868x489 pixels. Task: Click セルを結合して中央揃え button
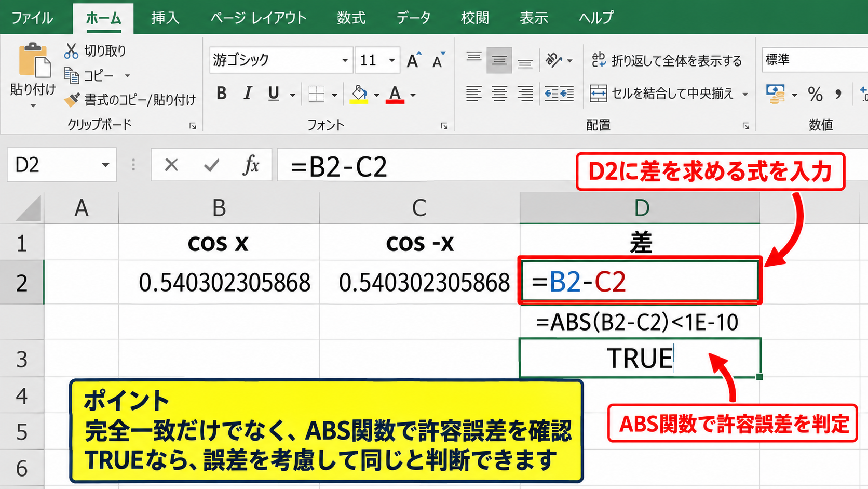pos(662,94)
